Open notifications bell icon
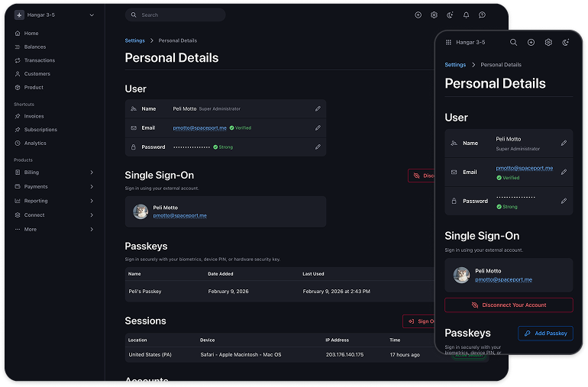This screenshot has width=588, height=387. point(466,15)
